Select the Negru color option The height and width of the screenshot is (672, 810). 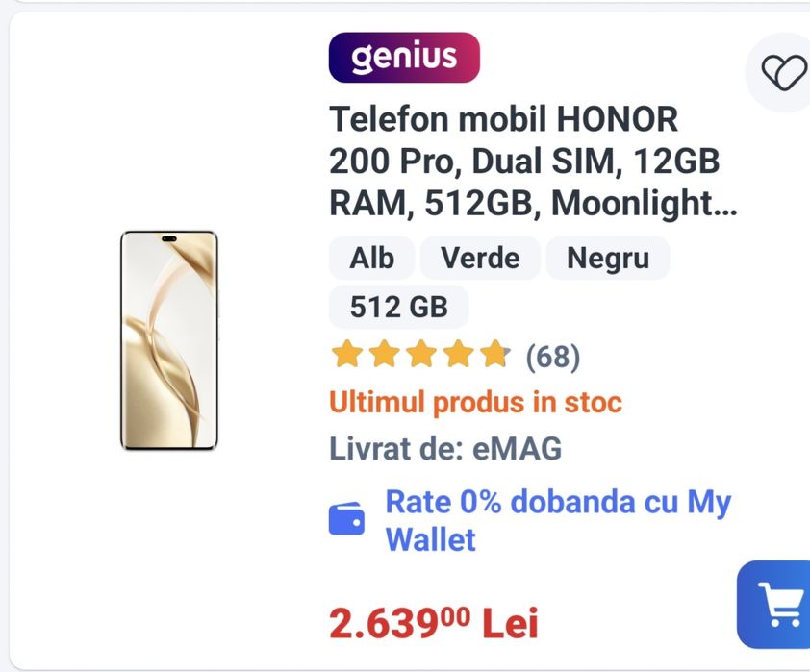click(607, 259)
